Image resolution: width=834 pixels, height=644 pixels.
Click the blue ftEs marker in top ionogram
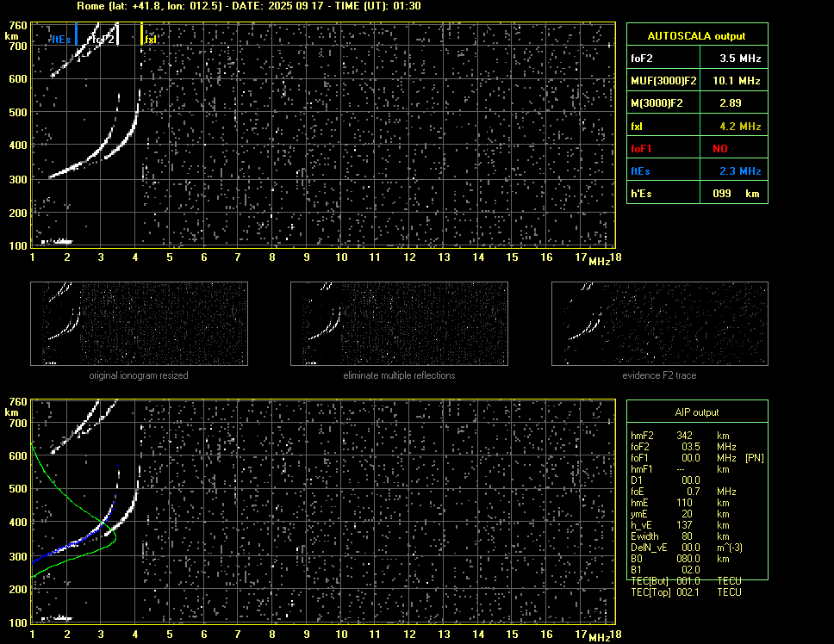(76, 34)
